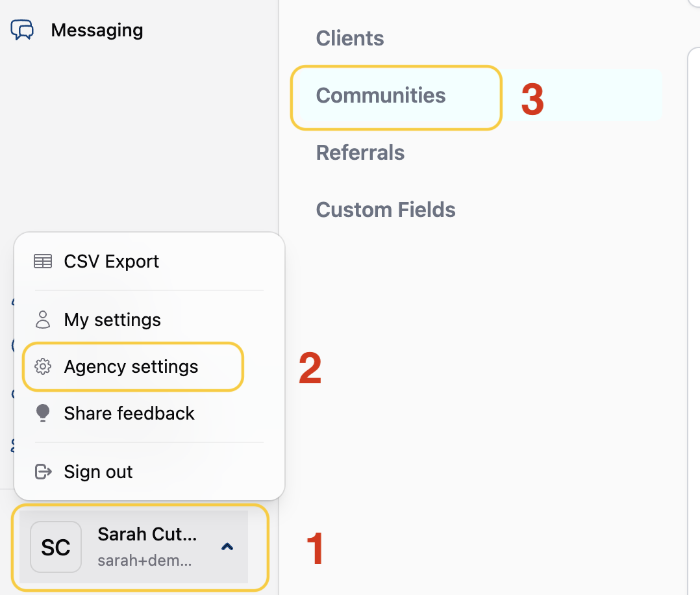Open the Messaging sidebar item
This screenshot has width=700, height=595.
(97, 30)
